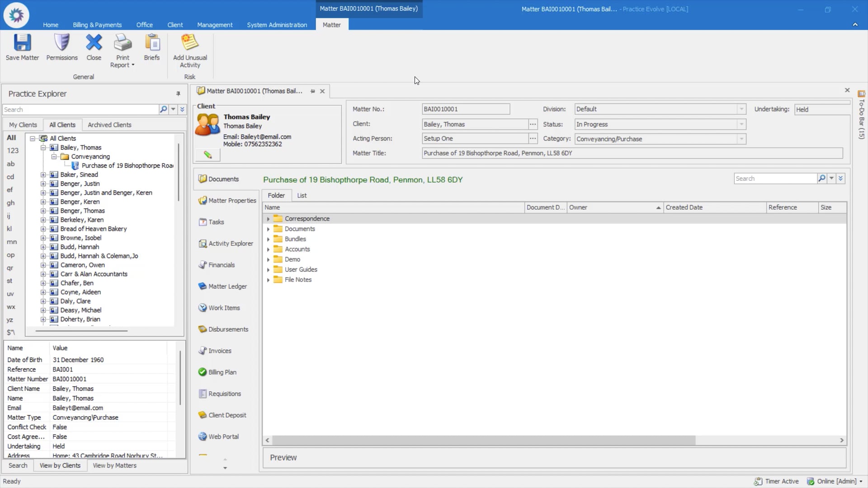Screen dimensions: 868x488
Task: Expand the Correspondence folder
Action: click(268, 219)
